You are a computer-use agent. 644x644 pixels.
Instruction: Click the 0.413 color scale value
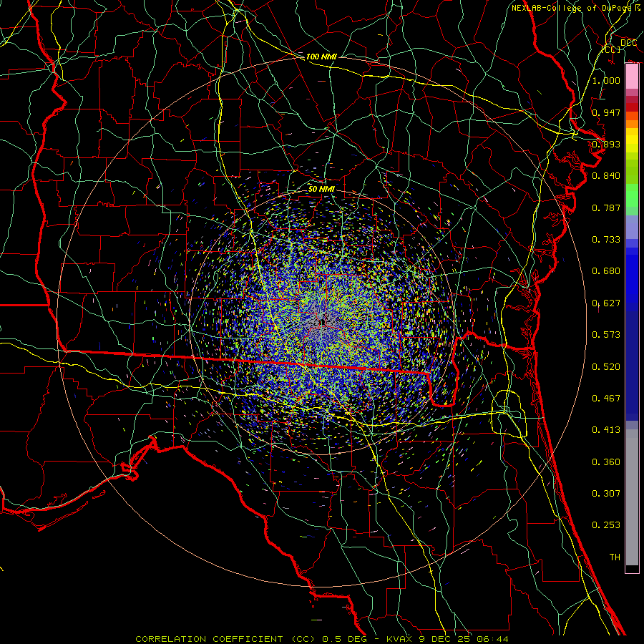pyautogui.click(x=606, y=430)
